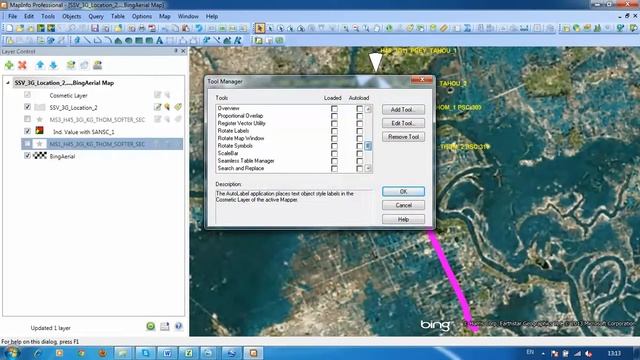This screenshot has height=360, width=640.
Task: Open Windows Start button
Action: (x=11, y=352)
